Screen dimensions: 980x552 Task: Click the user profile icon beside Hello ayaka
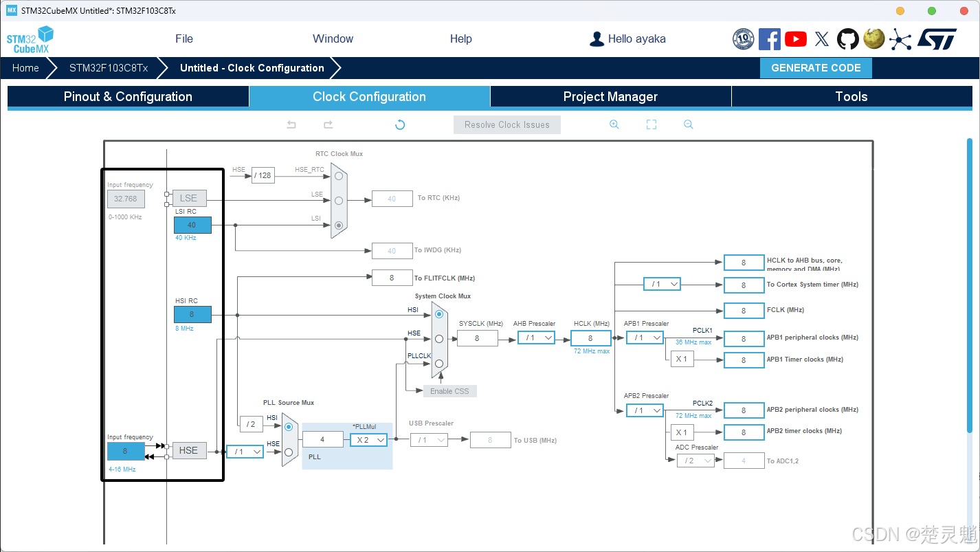coord(597,39)
